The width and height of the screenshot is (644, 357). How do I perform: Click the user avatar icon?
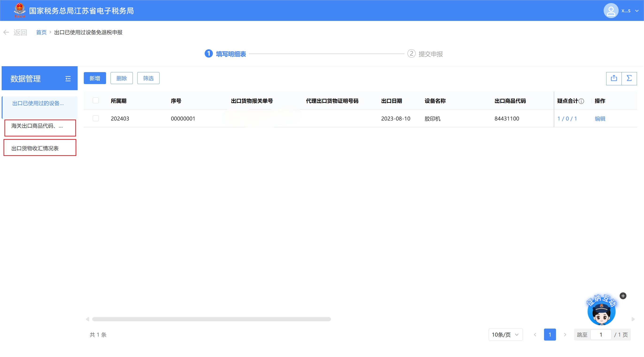tap(611, 11)
